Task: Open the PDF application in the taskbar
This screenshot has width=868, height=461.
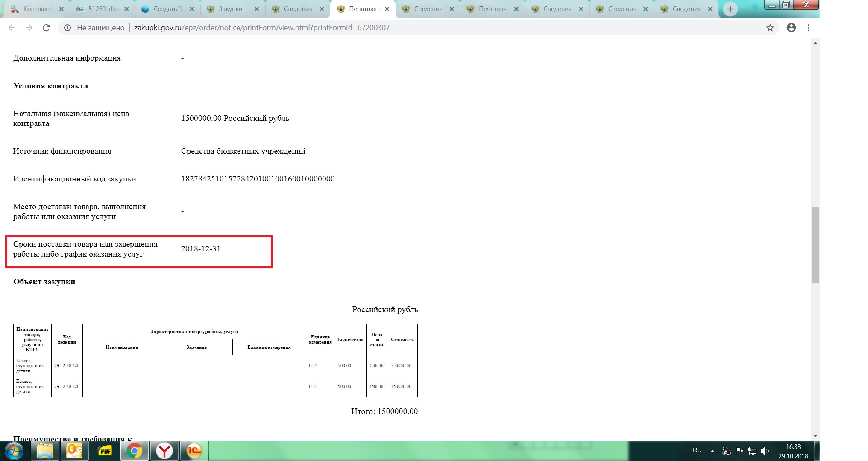Action: coord(104,451)
